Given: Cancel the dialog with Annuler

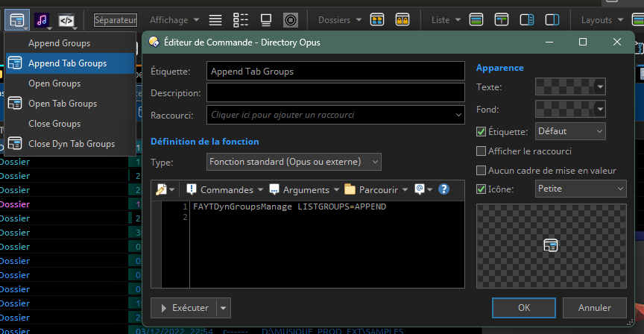Looking at the screenshot, I should coord(594,308).
